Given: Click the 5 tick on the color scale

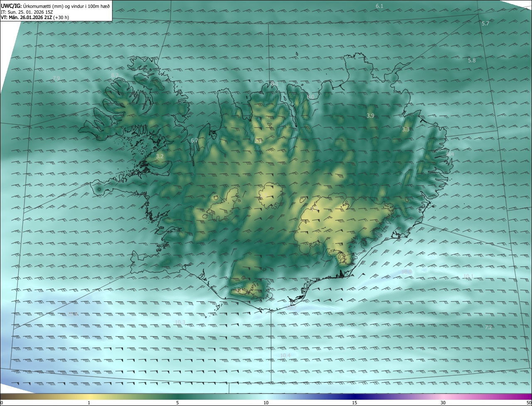Looking at the screenshot, I should (x=177, y=403).
